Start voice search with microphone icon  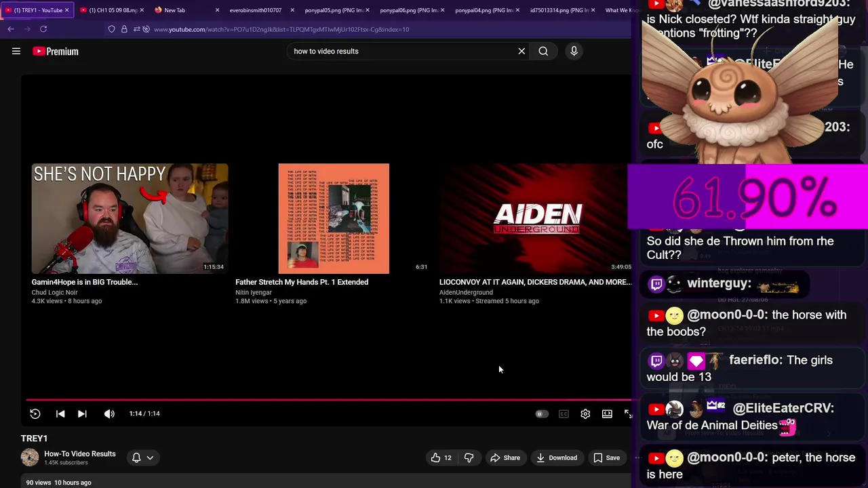[x=574, y=51]
